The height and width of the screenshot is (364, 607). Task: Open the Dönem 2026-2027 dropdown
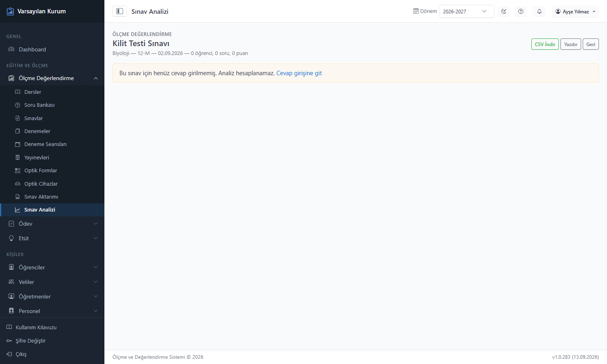[467, 11]
